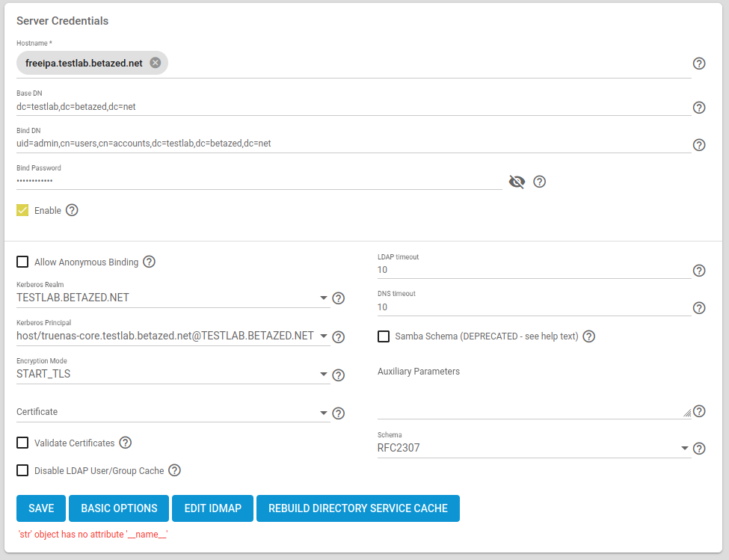Viewport: 729px width, 560px height.
Task: Switch to BASIC OPTIONS
Action: click(x=119, y=508)
